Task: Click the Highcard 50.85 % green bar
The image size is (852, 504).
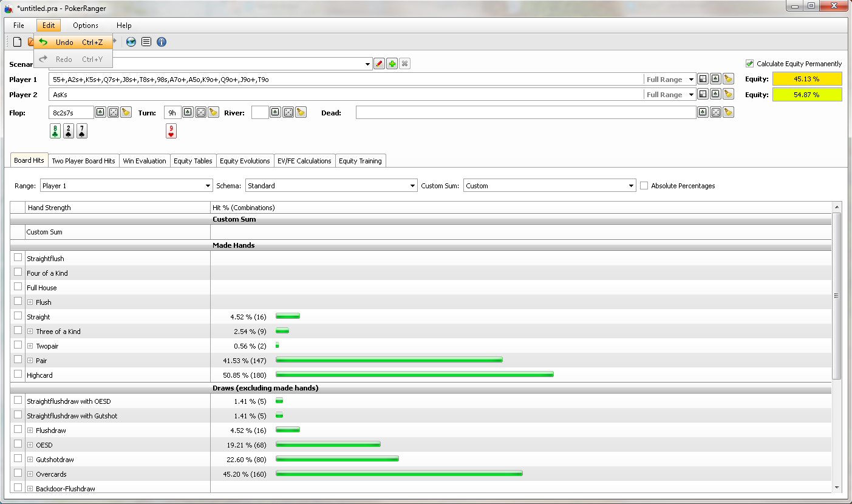Action: pos(415,375)
